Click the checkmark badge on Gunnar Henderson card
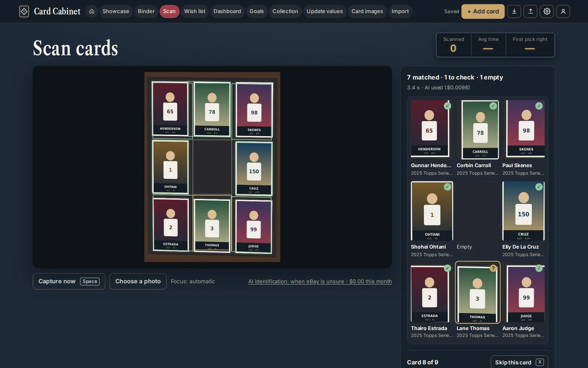The image size is (588, 368). click(x=447, y=106)
